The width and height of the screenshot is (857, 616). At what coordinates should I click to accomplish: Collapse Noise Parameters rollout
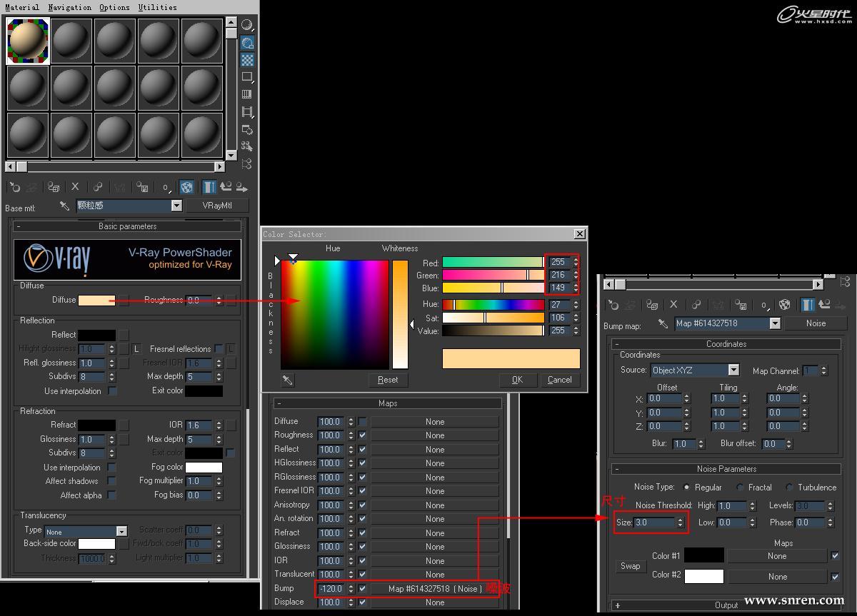(x=726, y=469)
